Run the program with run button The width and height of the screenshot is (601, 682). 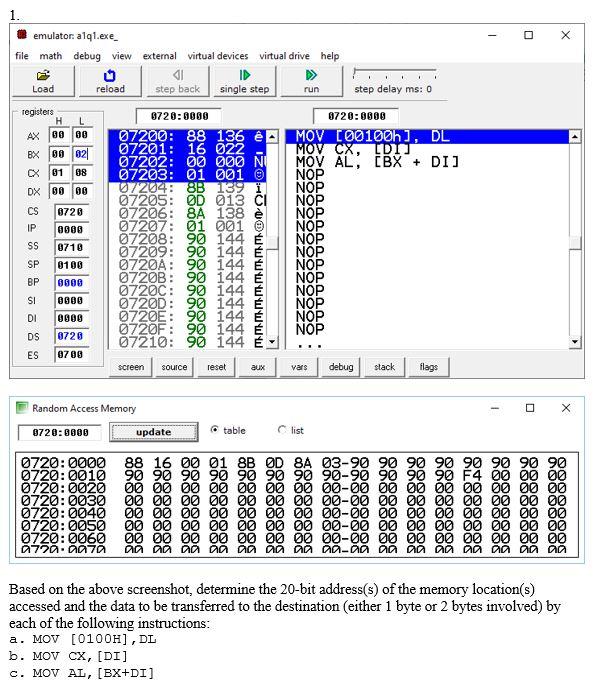tap(311, 82)
